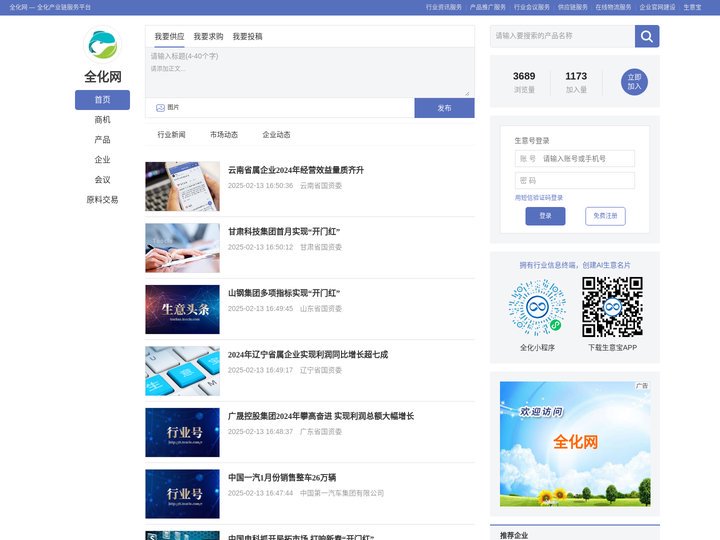Open article 广晟控股集团2024年攀高奋进
The width and height of the screenshot is (720, 540).
pos(321,416)
